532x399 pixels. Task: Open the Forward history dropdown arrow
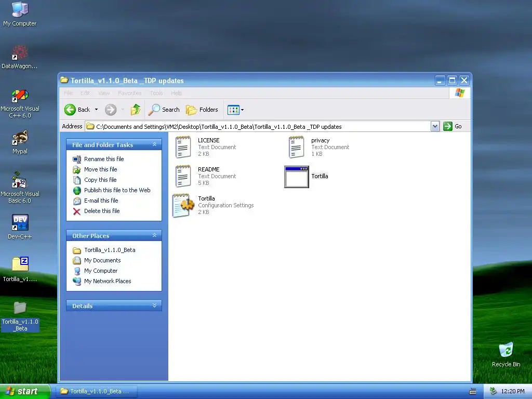coord(123,110)
